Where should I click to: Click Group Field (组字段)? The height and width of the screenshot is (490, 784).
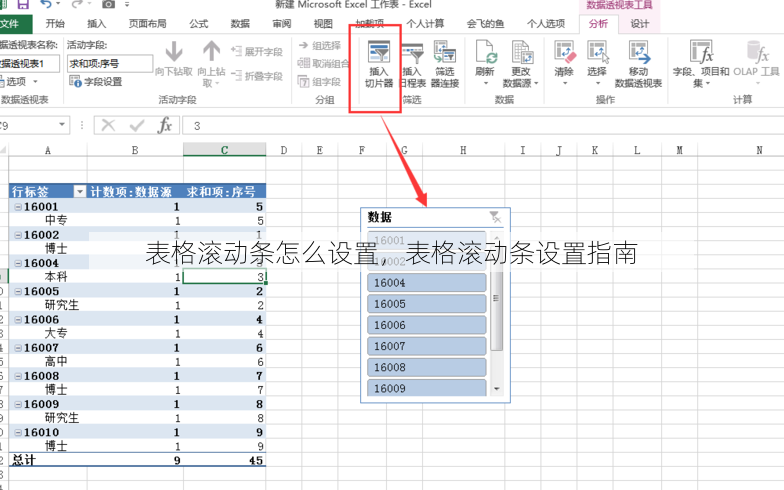tap(319, 82)
